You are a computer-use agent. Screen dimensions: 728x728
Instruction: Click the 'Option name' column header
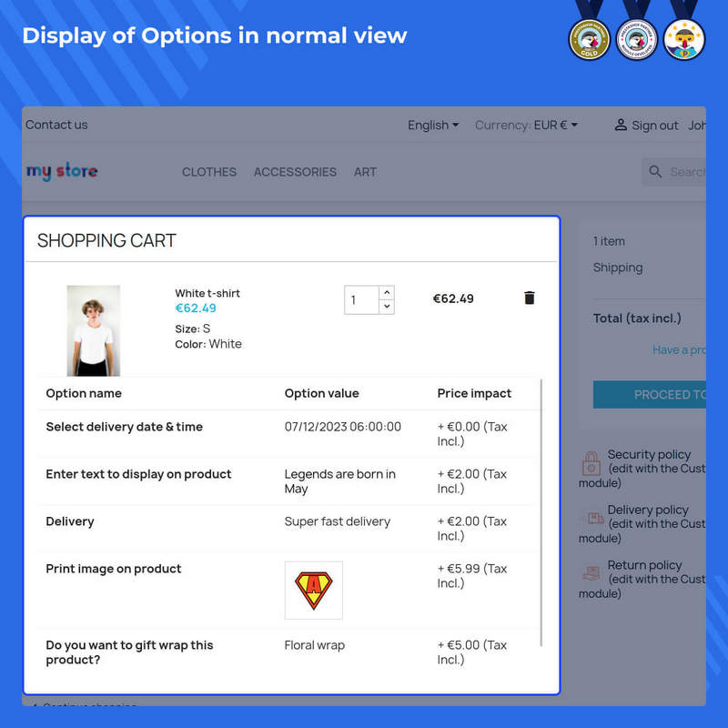[x=84, y=393]
